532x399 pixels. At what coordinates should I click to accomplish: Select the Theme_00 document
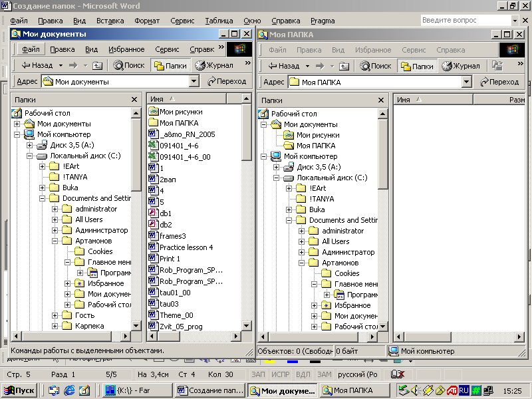point(171,315)
